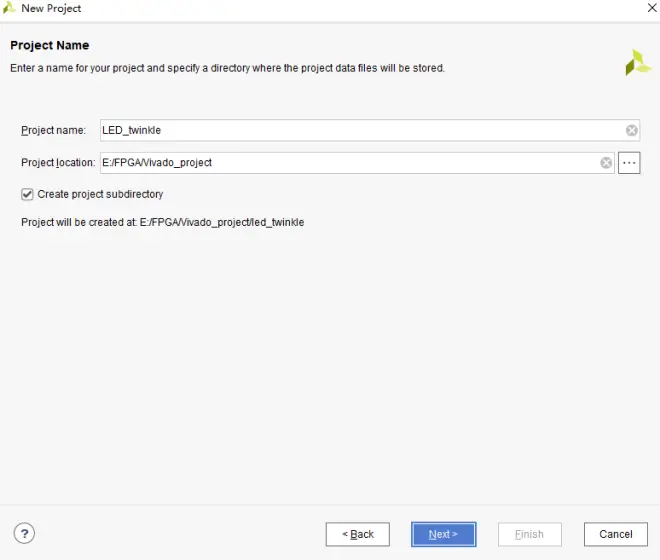Go to the Next wizard page
The height and width of the screenshot is (560, 660).
click(443, 534)
